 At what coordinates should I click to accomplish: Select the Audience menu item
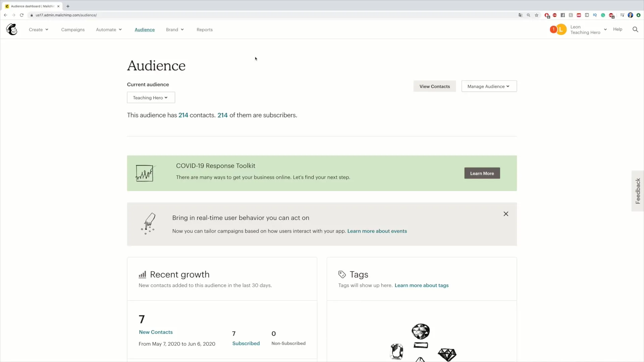tap(145, 29)
